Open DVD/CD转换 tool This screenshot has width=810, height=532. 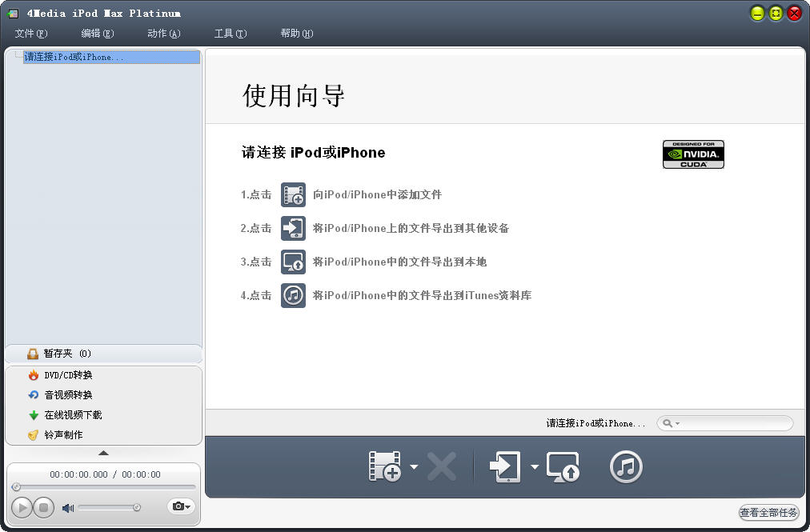[x=68, y=375]
